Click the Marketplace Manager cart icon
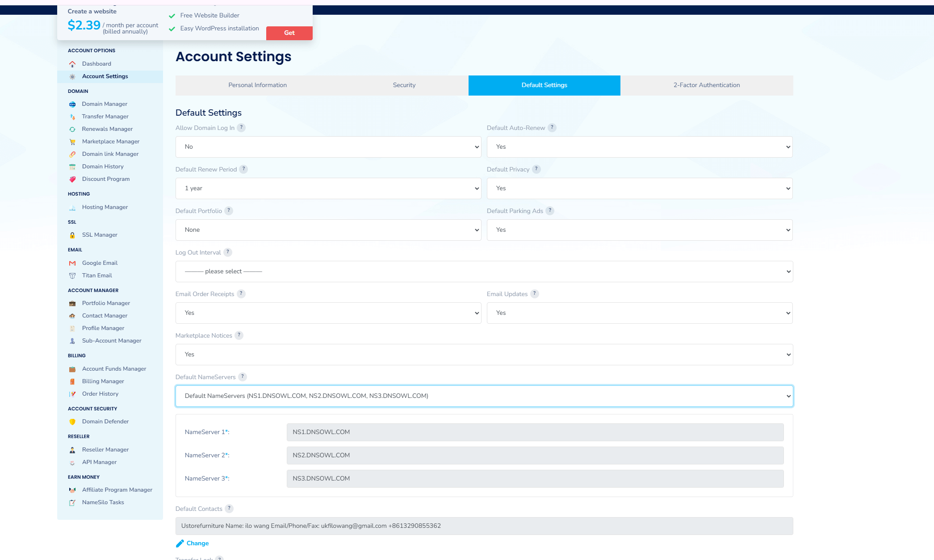 click(x=72, y=142)
